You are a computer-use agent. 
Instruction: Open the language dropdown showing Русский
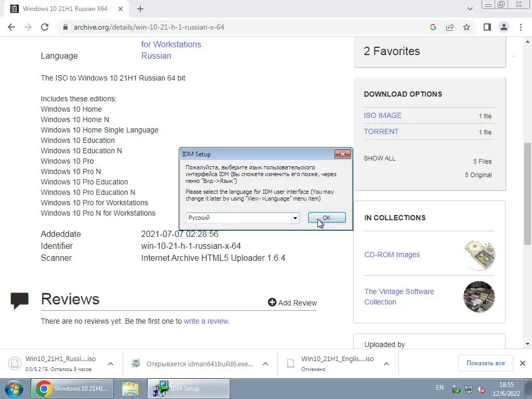(x=295, y=218)
